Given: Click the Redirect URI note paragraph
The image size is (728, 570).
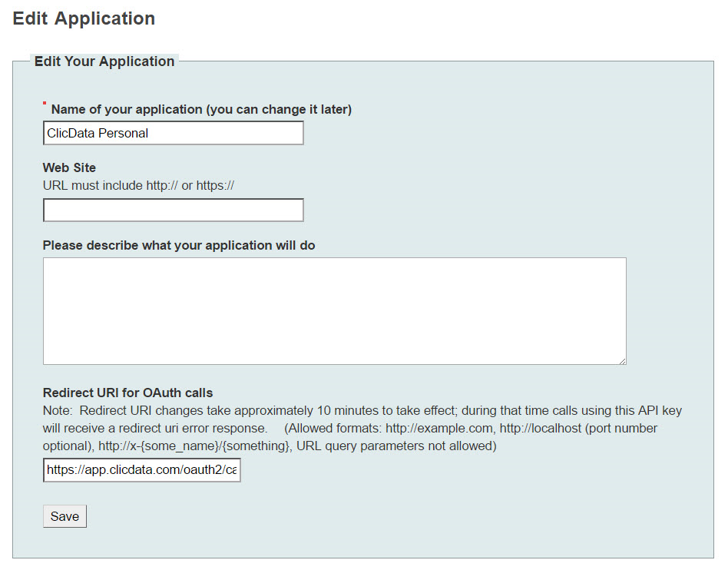Looking at the screenshot, I should (x=362, y=429).
